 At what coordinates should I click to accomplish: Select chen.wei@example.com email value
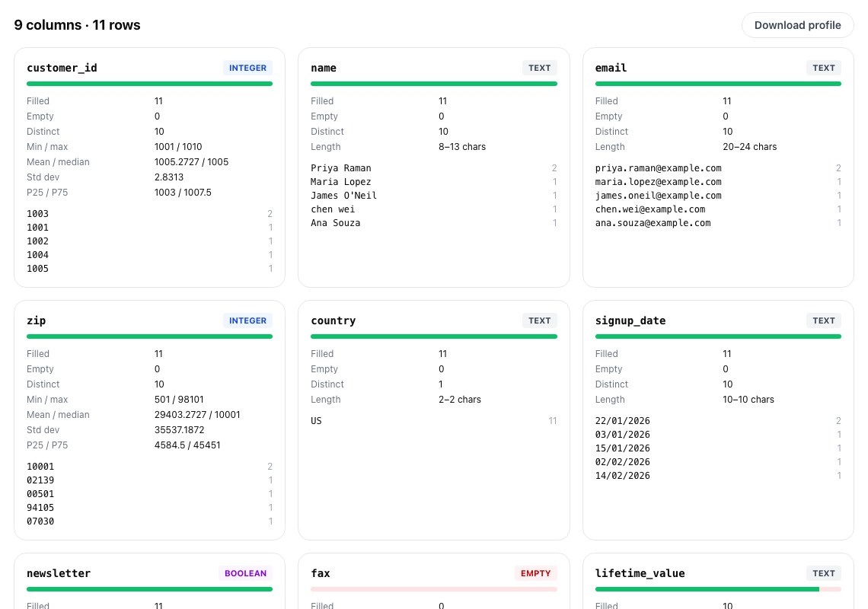(x=650, y=209)
